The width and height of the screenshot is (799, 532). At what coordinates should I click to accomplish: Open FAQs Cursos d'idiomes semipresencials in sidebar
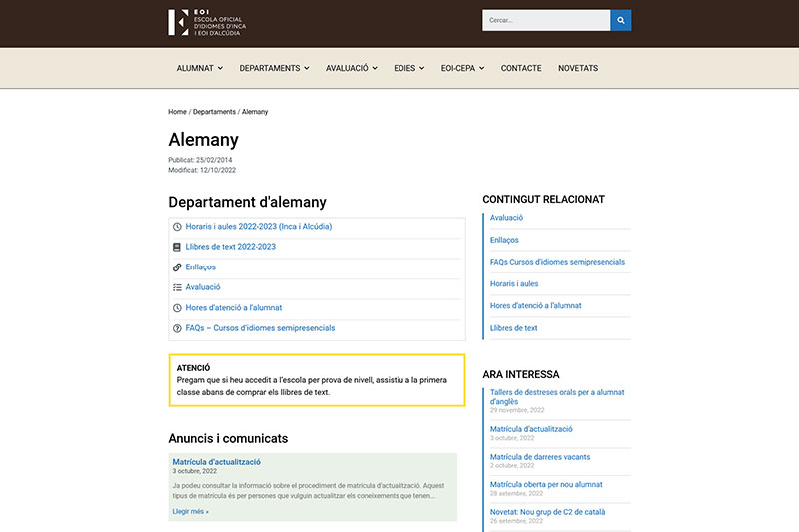(557, 262)
